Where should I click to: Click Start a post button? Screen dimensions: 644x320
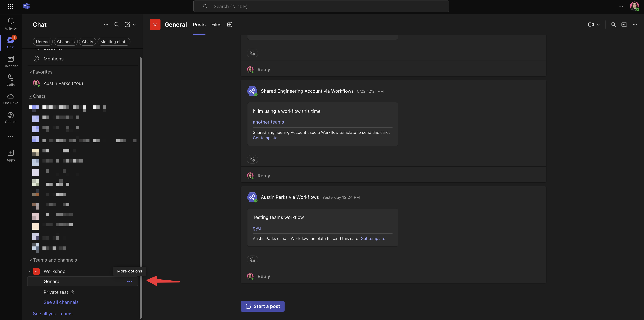pyautogui.click(x=262, y=306)
